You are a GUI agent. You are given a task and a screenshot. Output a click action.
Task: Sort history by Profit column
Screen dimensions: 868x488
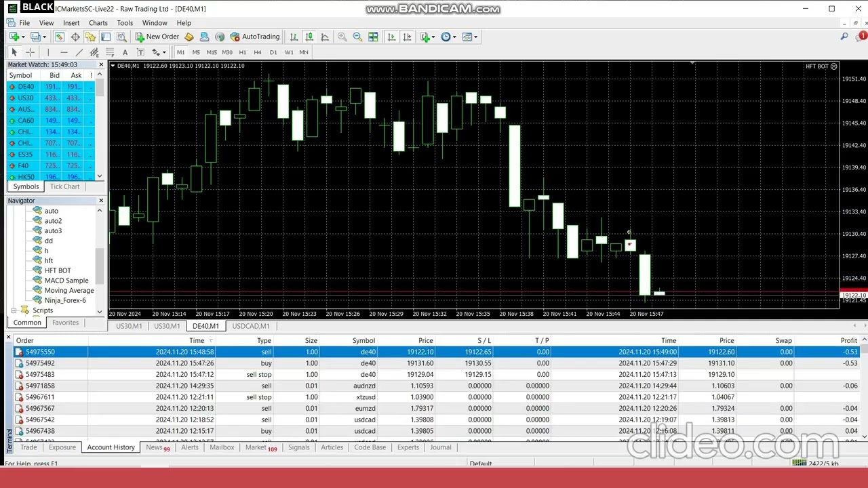(848, 340)
